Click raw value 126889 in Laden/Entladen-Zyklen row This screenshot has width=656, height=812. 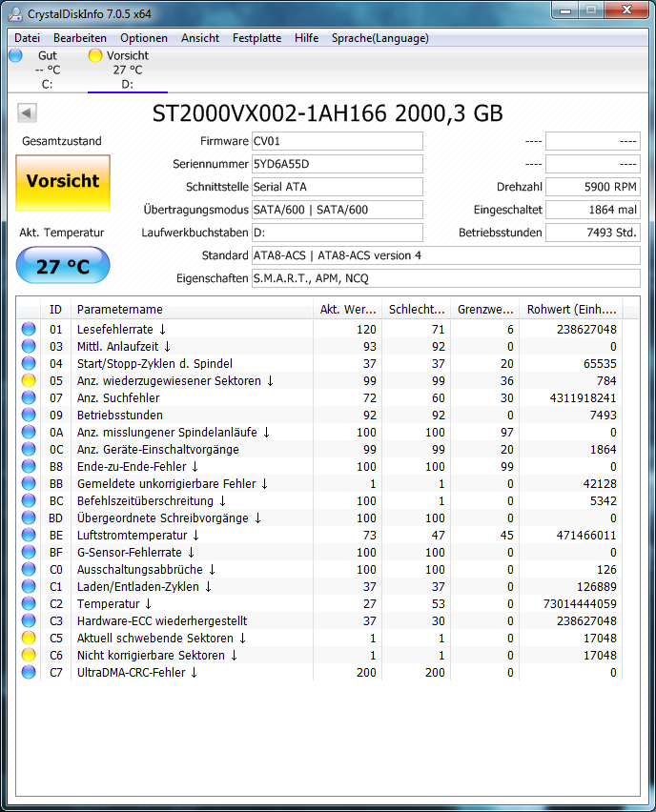pyautogui.click(x=597, y=587)
